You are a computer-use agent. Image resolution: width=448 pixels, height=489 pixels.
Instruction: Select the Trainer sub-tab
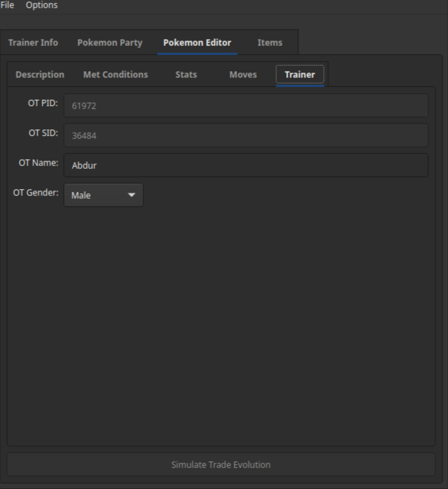(299, 75)
